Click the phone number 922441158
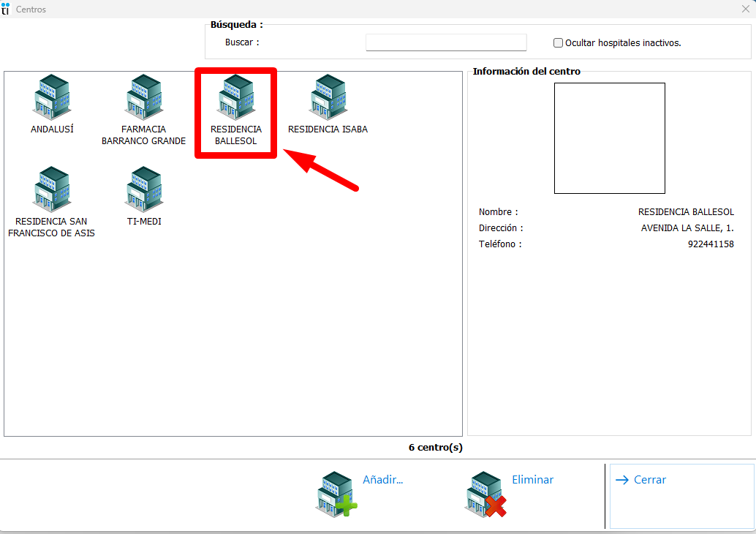This screenshot has width=756, height=534. 710,244
